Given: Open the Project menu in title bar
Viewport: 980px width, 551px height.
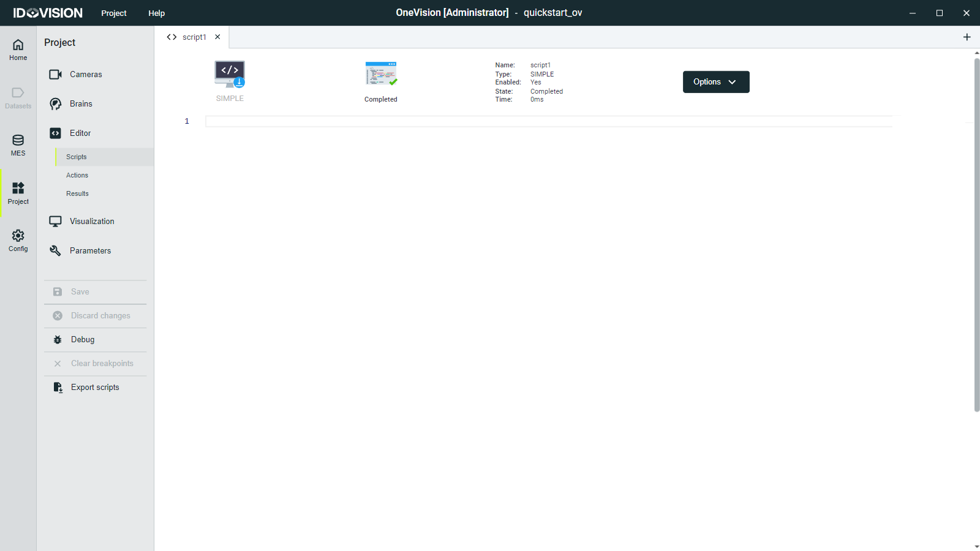Looking at the screenshot, I should point(114,13).
